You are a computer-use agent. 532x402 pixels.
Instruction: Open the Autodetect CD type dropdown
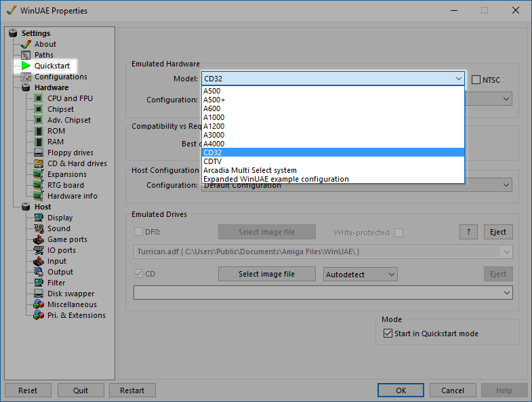361,275
